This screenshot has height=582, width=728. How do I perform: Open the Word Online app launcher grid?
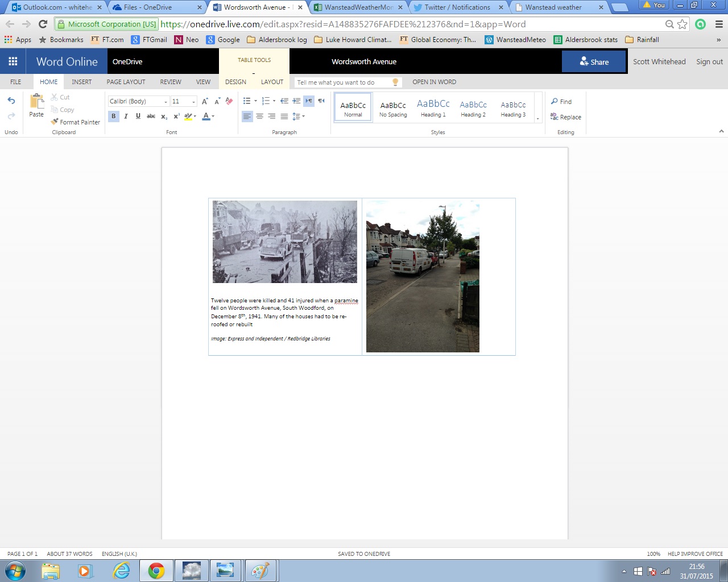tap(13, 61)
